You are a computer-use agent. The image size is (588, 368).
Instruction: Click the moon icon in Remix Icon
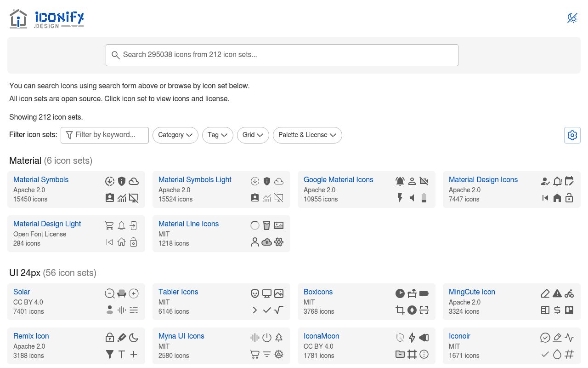click(x=134, y=338)
